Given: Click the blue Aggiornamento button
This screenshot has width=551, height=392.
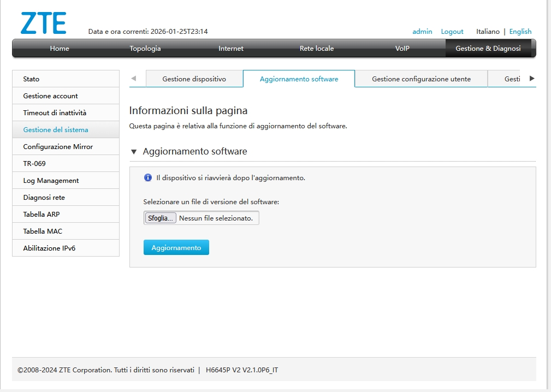Looking at the screenshot, I should coord(176,248).
